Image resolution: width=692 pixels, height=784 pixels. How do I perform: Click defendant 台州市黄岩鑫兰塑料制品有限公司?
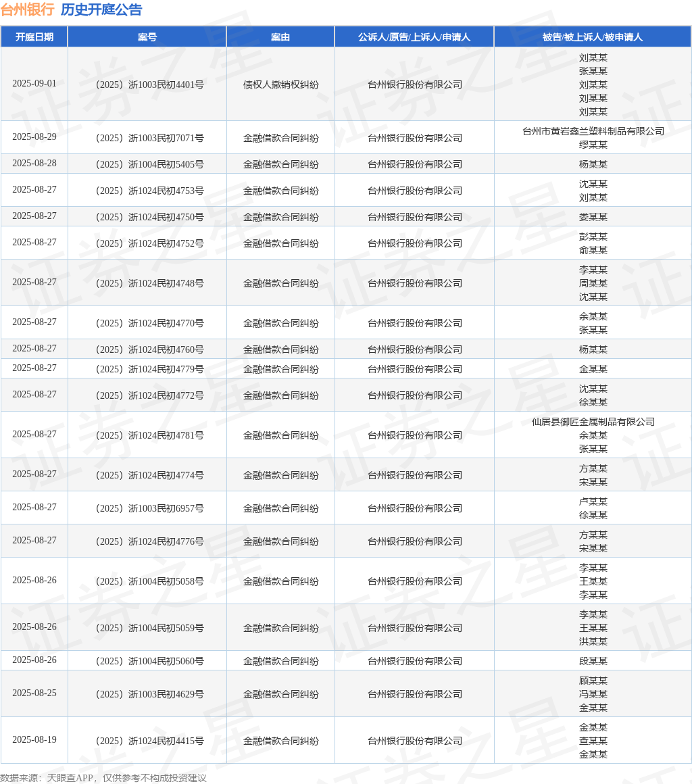click(x=593, y=131)
